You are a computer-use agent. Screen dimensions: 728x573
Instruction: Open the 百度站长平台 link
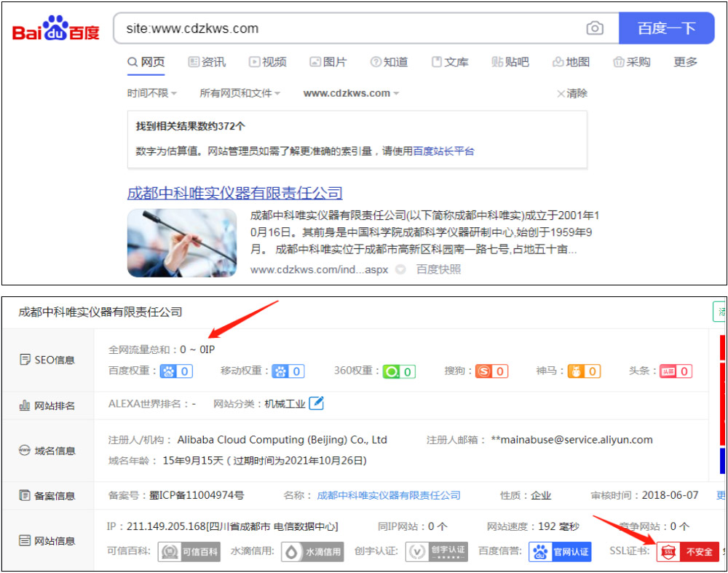pyautogui.click(x=443, y=151)
